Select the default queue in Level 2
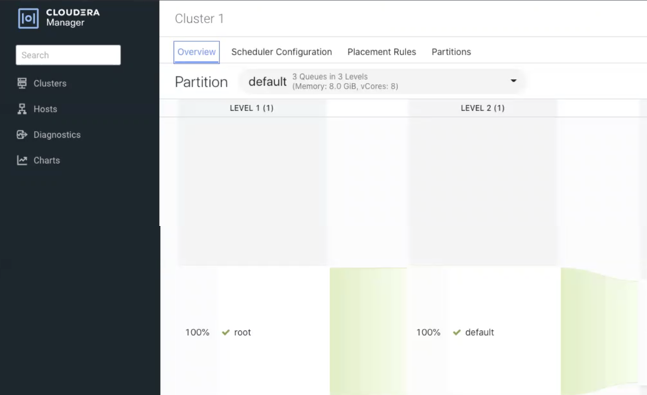Image resolution: width=647 pixels, height=395 pixels. [x=479, y=332]
